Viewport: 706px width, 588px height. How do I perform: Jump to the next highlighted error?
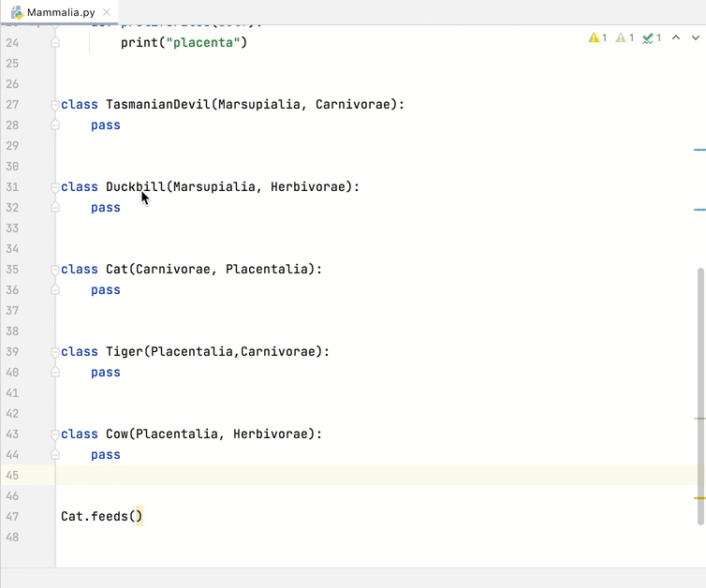point(695,38)
